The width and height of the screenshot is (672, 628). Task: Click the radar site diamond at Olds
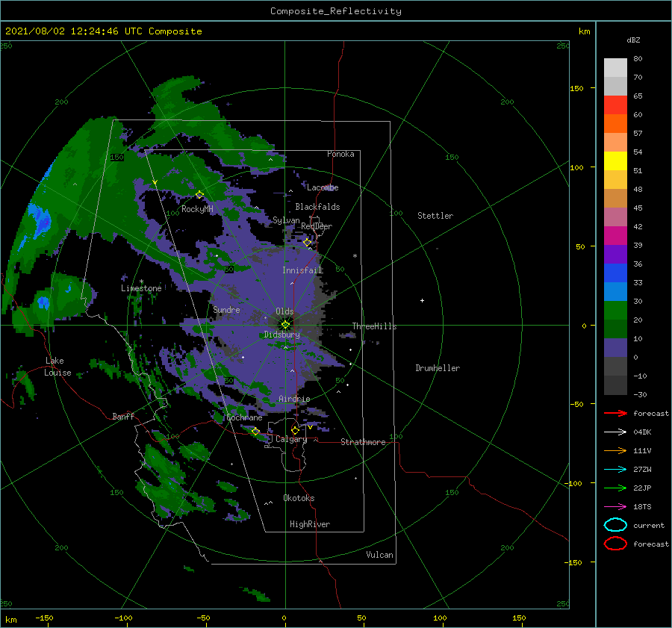coord(285,325)
